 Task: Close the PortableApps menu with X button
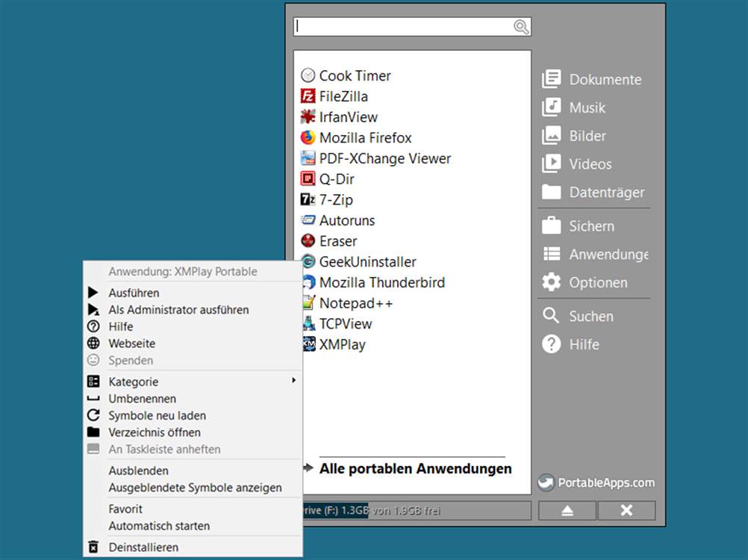pyautogui.click(x=626, y=511)
